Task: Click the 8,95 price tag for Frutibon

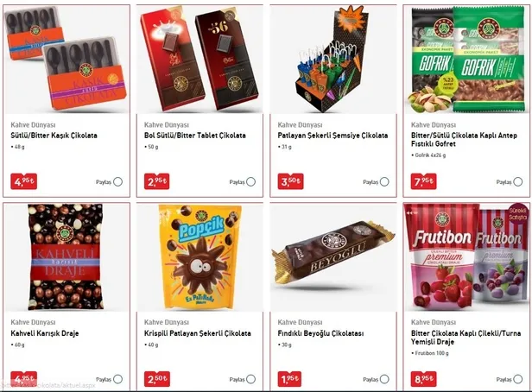Action: tap(424, 379)
